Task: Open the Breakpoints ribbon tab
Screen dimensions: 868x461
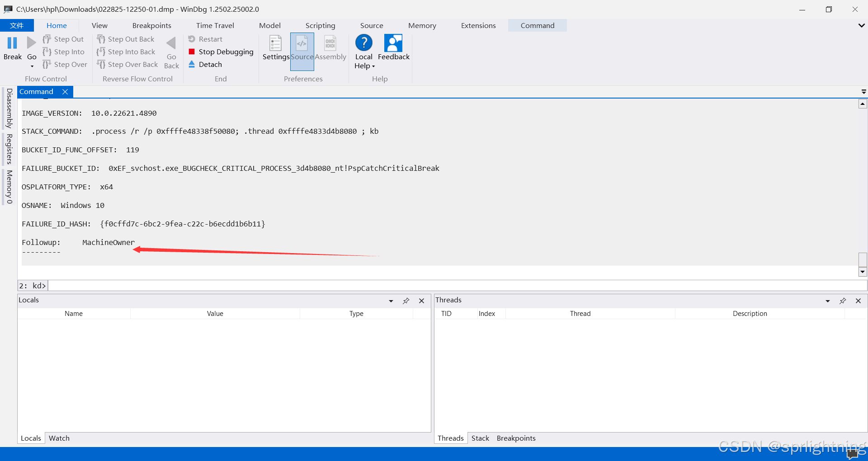Action: click(152, 26)
